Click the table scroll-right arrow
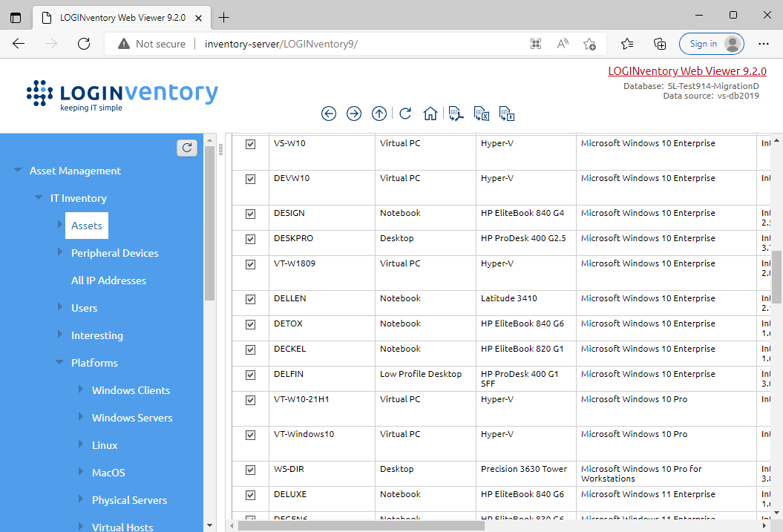 pos(765,526)
